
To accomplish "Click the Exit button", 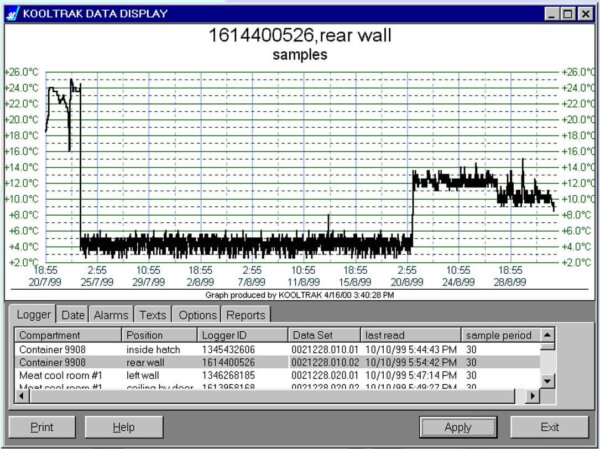I will [x=549, y=427].
